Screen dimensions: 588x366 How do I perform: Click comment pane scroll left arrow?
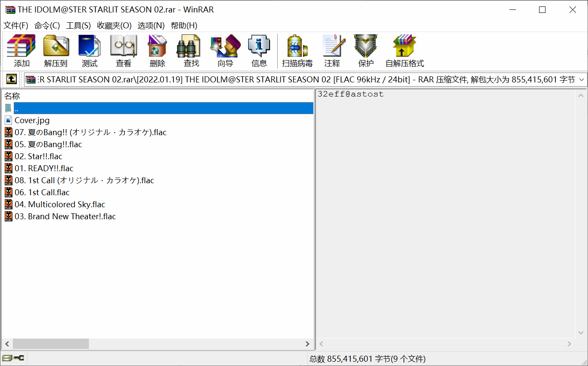click(321, 344)
